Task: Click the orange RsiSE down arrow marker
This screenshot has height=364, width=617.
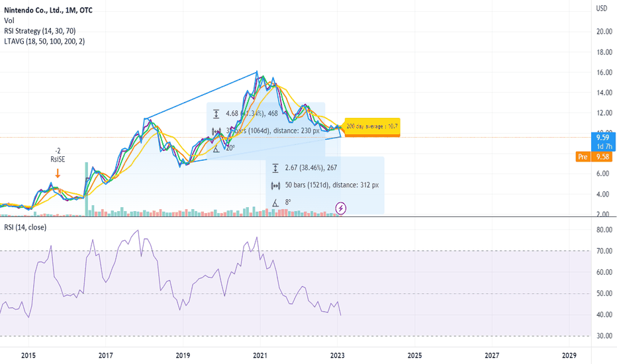Action: tap(58, 173)
